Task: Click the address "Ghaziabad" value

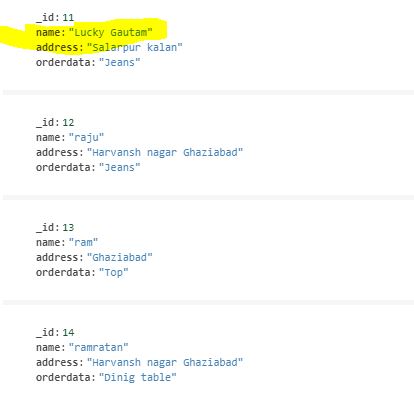Action: [x=120, y=257]
